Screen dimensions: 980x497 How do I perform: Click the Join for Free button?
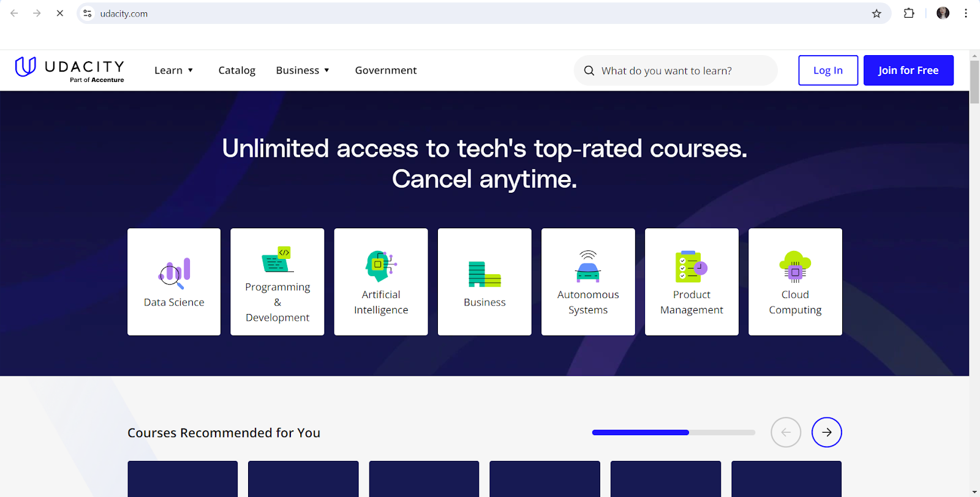908,70
